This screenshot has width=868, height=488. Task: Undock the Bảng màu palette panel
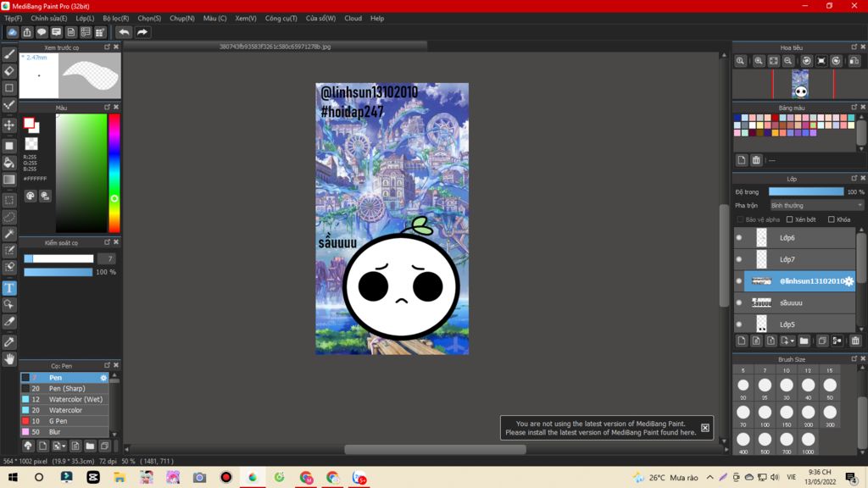(x=854, y=107)
